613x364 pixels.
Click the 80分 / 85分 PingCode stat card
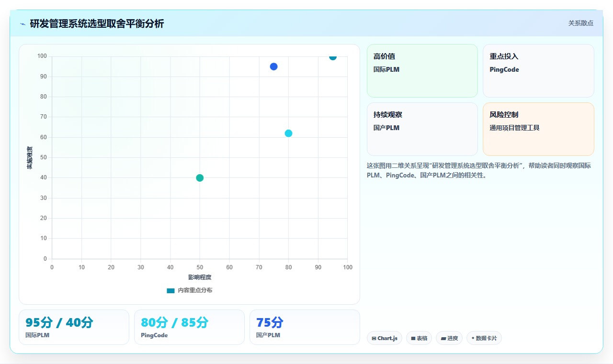[x=189, y=327]
